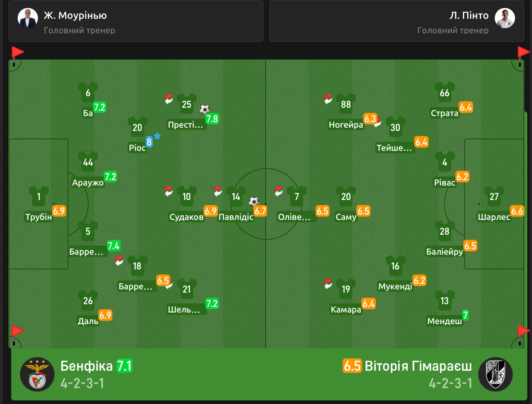
Task: Click Benfica's 7.1 team rating badge
Action: 125,366
